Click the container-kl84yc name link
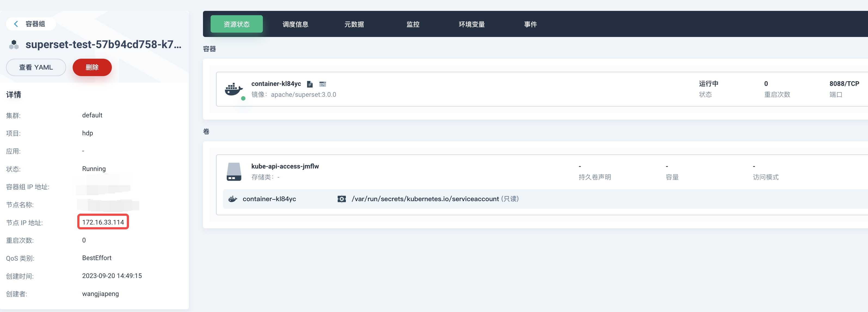This screenshot has height=312, width=868. [x=276, y=84]
